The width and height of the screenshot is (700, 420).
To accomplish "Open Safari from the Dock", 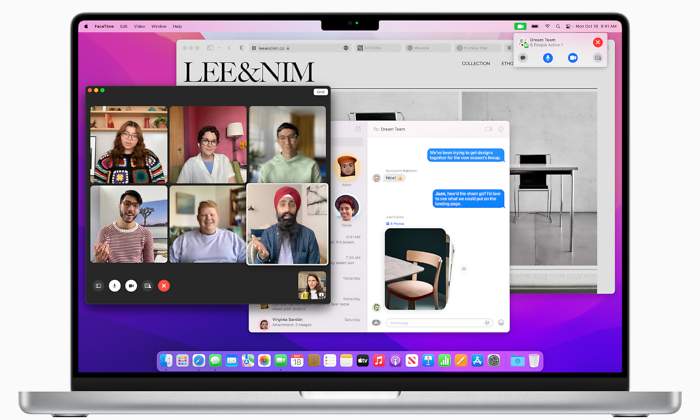I will 199,361.
